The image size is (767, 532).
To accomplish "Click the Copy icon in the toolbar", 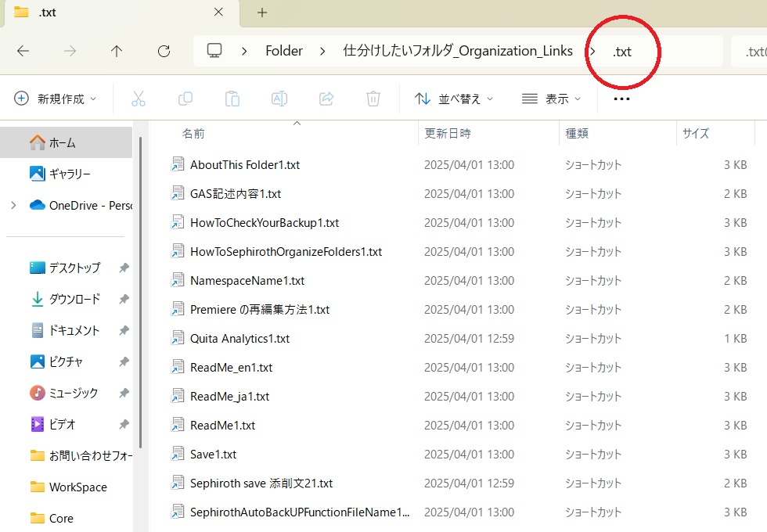I will (185, 98).
